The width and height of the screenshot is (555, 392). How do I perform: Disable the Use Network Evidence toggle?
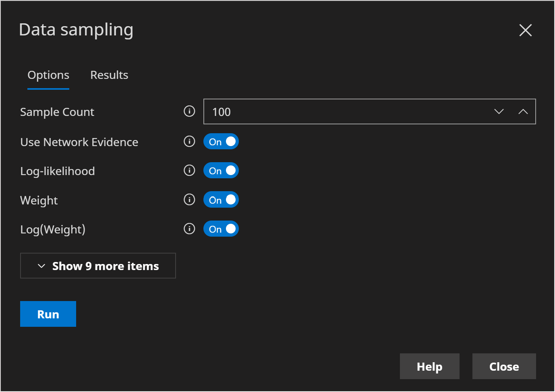pyautogui.click(x=221, y=141)
